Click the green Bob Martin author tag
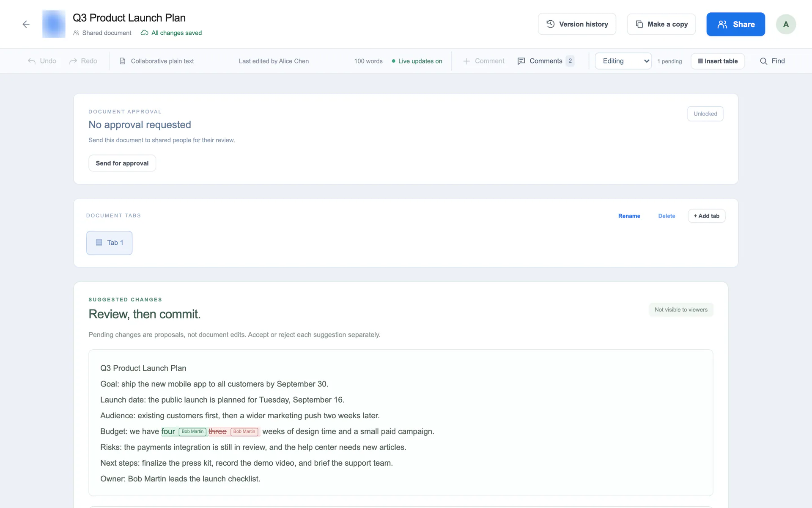812x508 pixels. [x=192, y=432]
